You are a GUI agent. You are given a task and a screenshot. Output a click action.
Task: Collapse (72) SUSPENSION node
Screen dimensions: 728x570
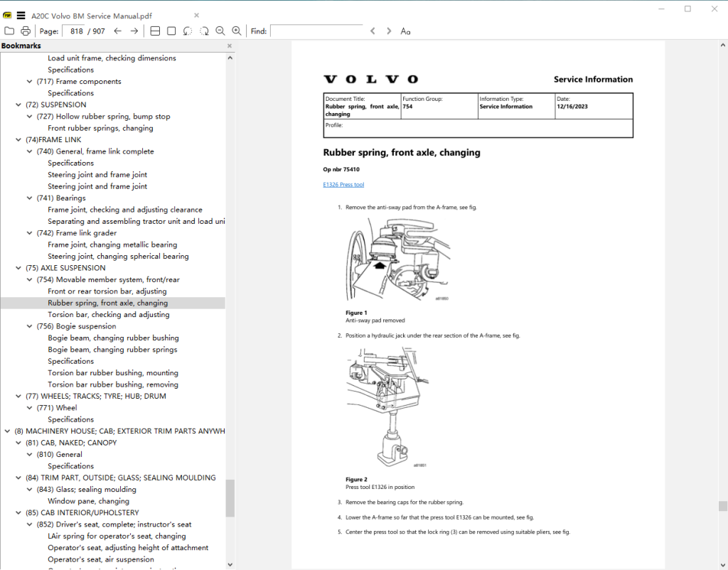coord(18,105)
